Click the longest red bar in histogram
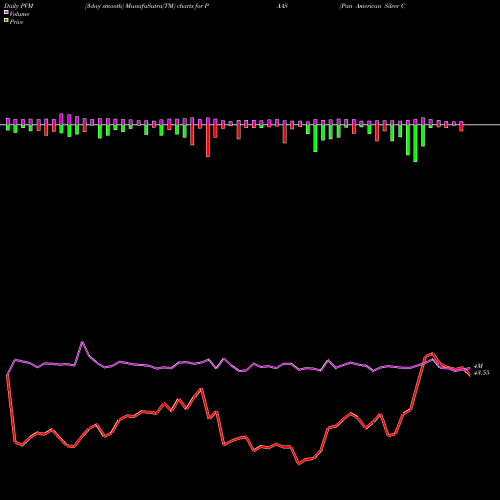Screen dimensions: 500x500 [208, 141]
